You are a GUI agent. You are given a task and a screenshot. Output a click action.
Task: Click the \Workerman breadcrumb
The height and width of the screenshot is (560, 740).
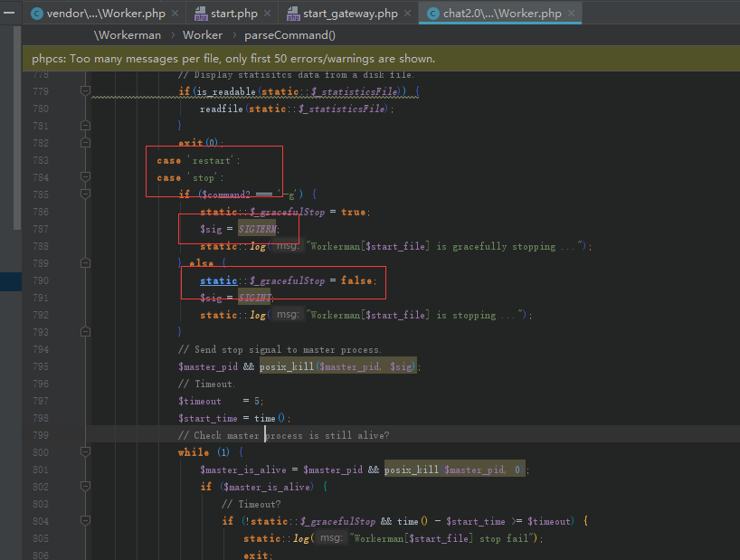(x=128, y=35)
